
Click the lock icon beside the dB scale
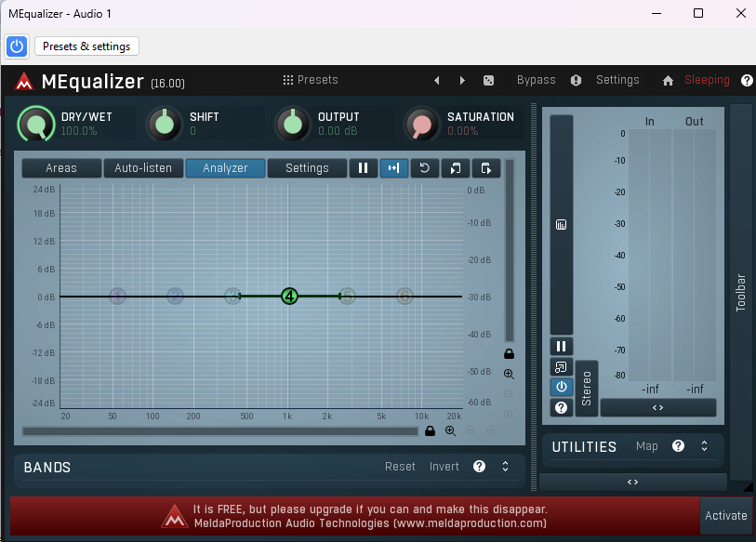[x=508, y=353]
